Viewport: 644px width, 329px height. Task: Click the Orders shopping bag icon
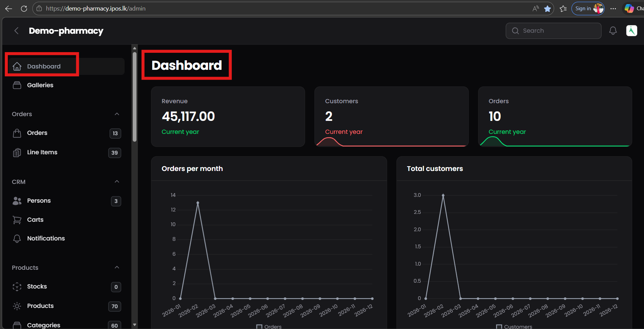coord(17,133)
